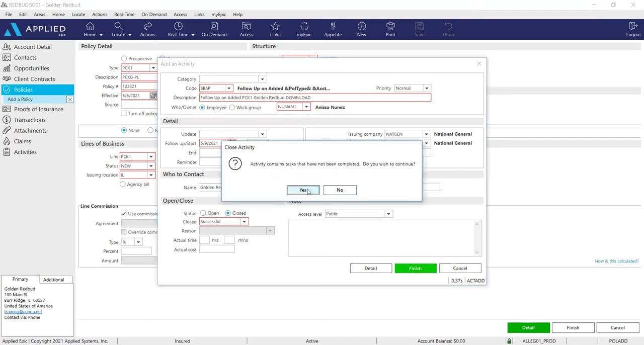Open the Home toolbar icon

pyautogui.click(x=90, y=29)
